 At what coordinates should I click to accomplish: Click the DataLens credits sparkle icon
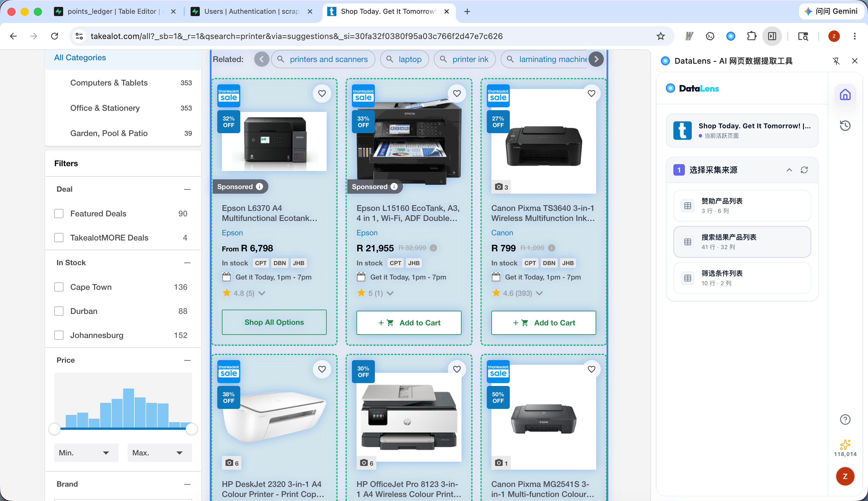pyautogui.click(x=845, y=444)
